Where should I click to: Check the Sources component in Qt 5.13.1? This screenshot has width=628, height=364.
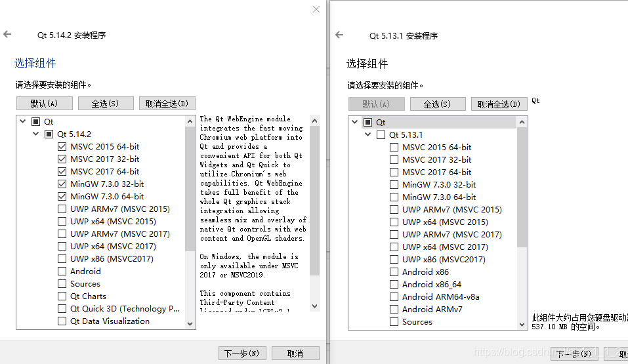pos(394,321)
